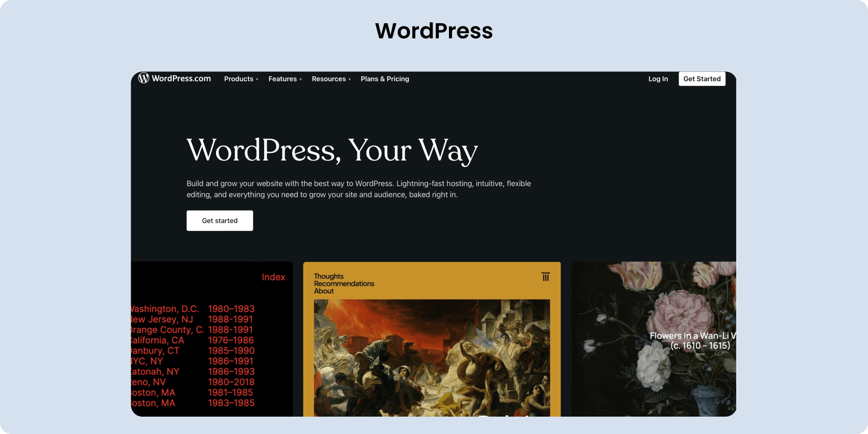Click the painting thumbnail in the yellow card
The height and width of the screenshot is (434, 868).
432,358
